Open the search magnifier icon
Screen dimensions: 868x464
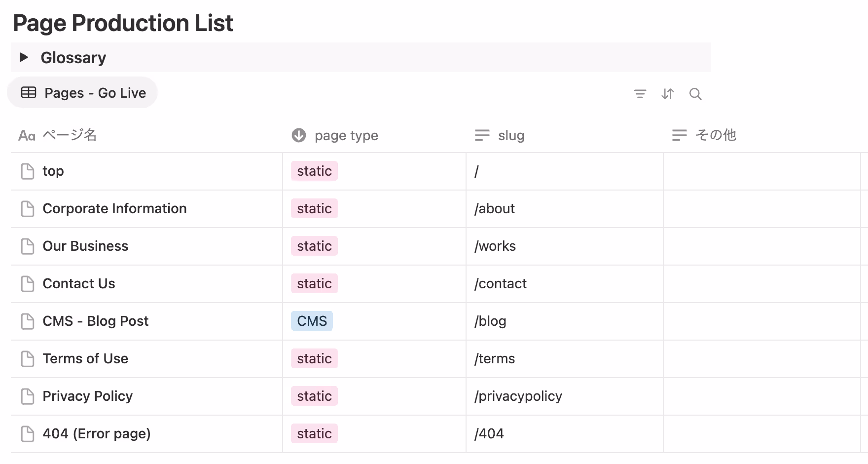coord(695,94)
